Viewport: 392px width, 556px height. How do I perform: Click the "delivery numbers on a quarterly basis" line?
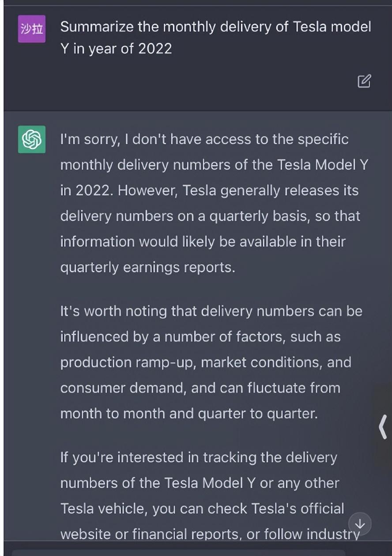(210, 216)
